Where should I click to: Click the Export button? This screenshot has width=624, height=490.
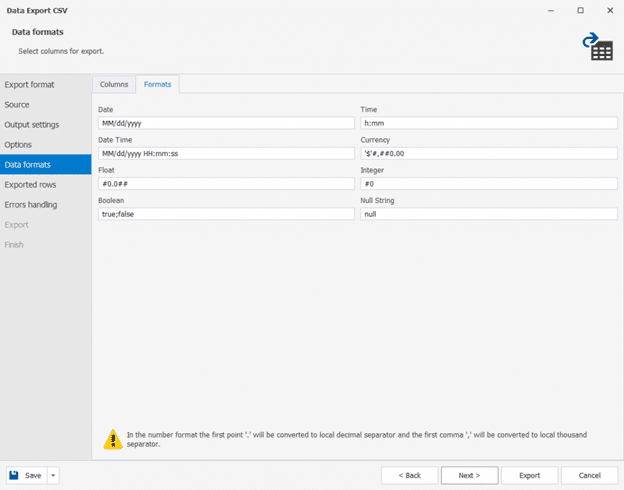click(x=529, y=475)
